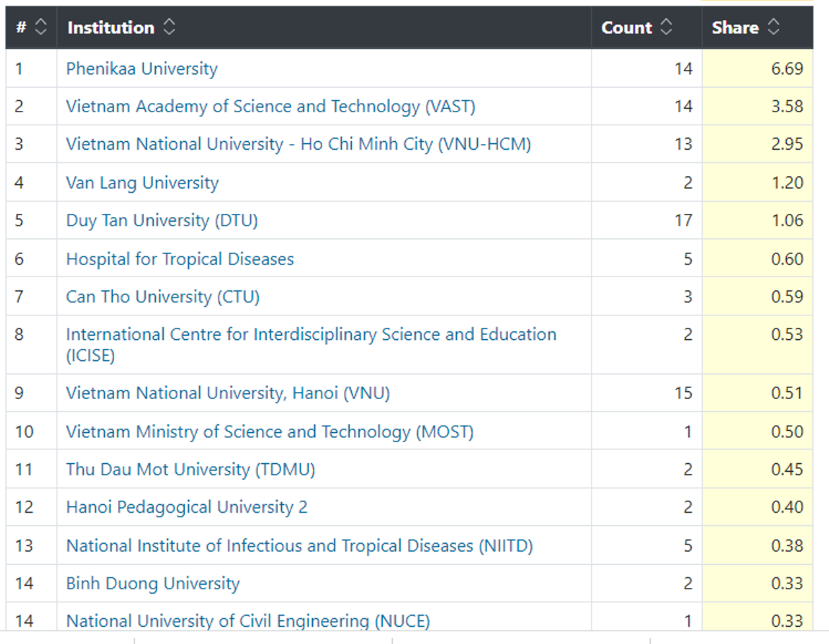Select share value 0.53 for ICISE

click(x=787, y=335)
